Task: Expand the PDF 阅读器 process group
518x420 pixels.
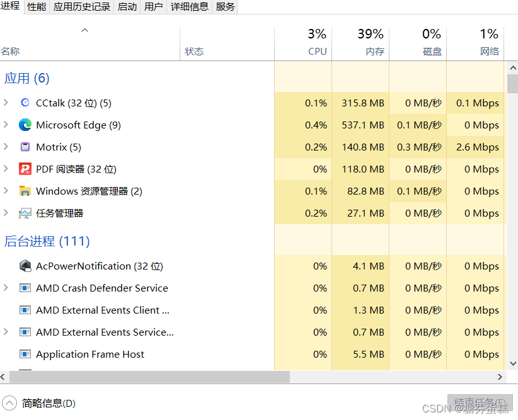Action: tap(6, 169)
